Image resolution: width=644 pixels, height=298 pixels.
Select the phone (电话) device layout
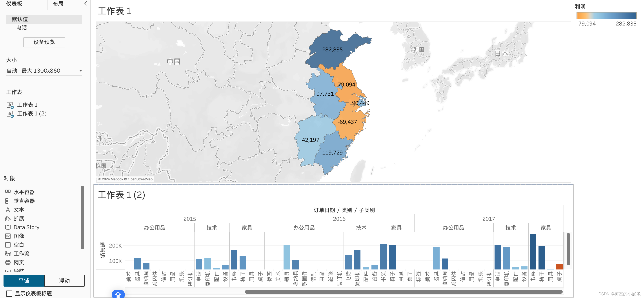[x=22, y=28]
